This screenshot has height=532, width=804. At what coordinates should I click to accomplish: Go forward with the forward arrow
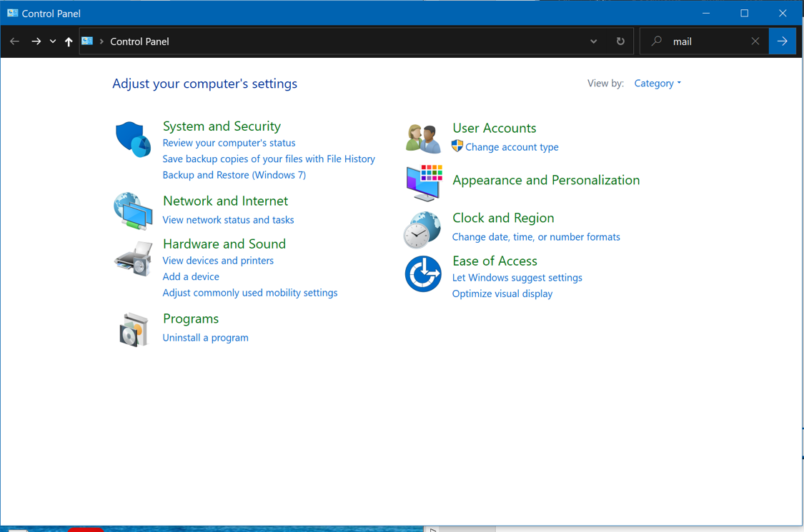pyautogui.click(x=36, y=41)
